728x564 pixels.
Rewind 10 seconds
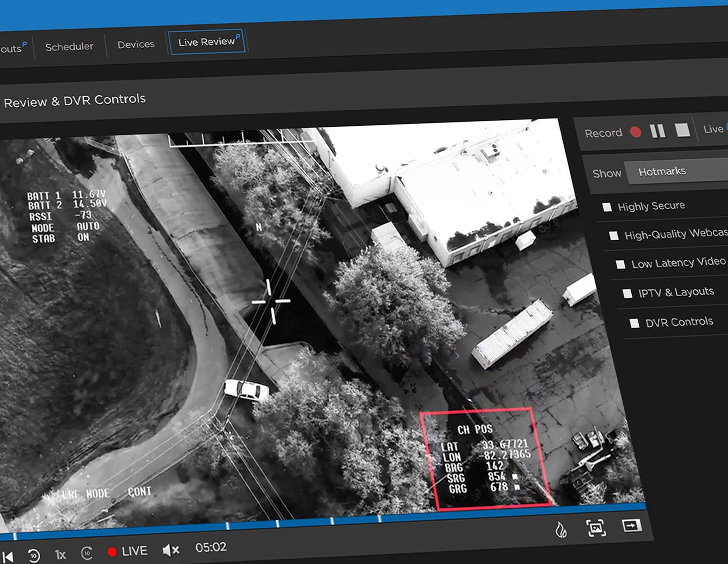tap(34, 555)
